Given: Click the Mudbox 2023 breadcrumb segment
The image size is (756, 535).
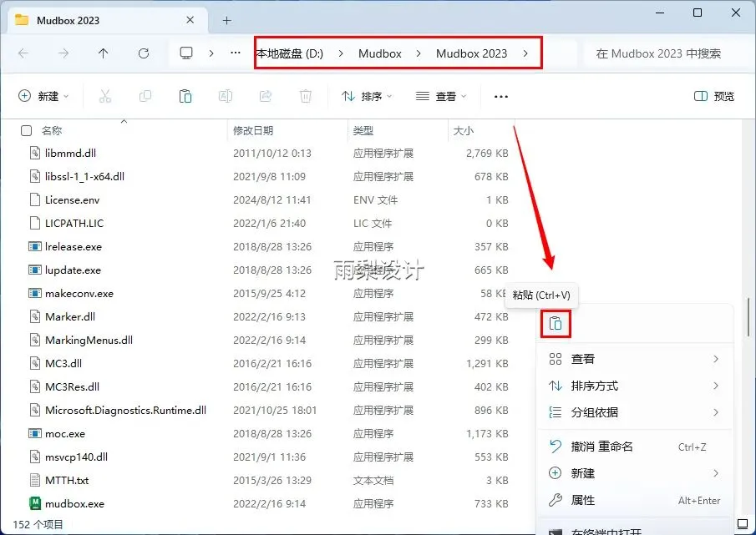Looking at the screenshot, I should [471, 53].
